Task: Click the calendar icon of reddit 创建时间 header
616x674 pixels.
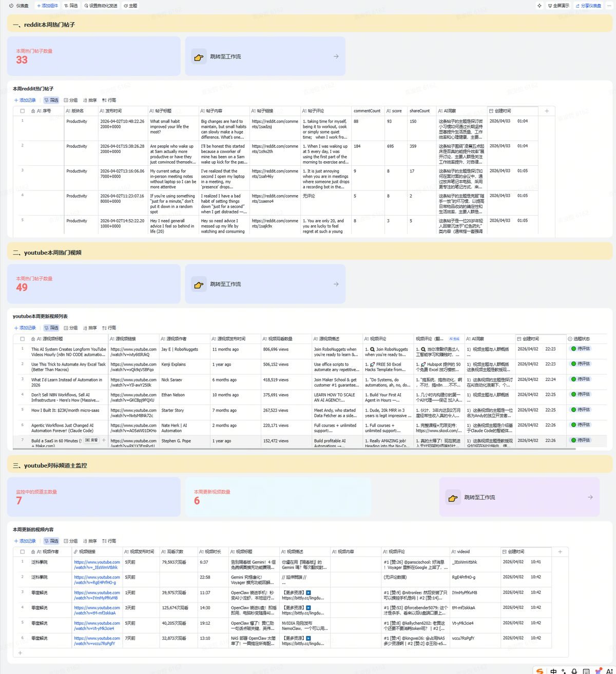Action: (x=491, y=111)
